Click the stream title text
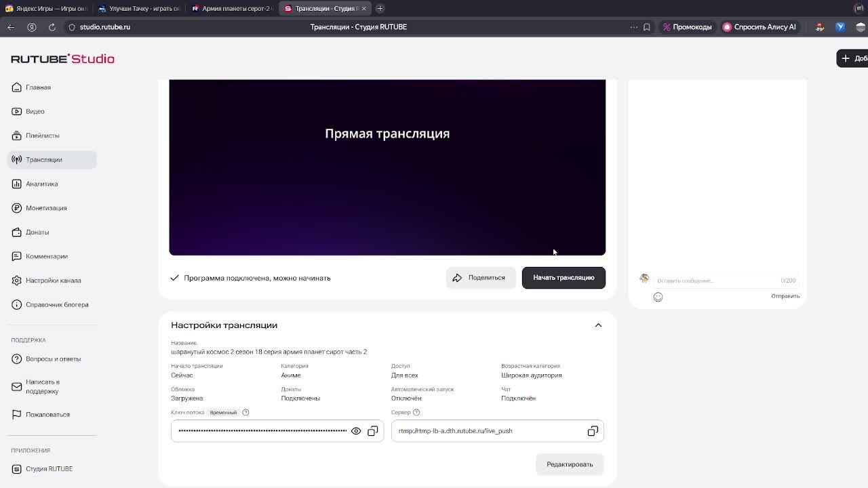868x488 pixels. [269, 352]
